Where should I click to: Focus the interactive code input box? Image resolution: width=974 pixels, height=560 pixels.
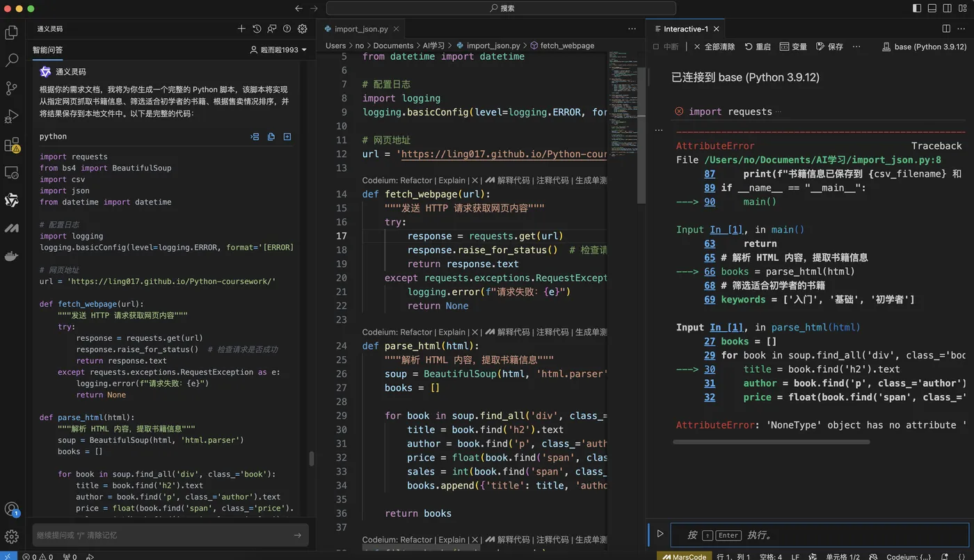(819, 535)
